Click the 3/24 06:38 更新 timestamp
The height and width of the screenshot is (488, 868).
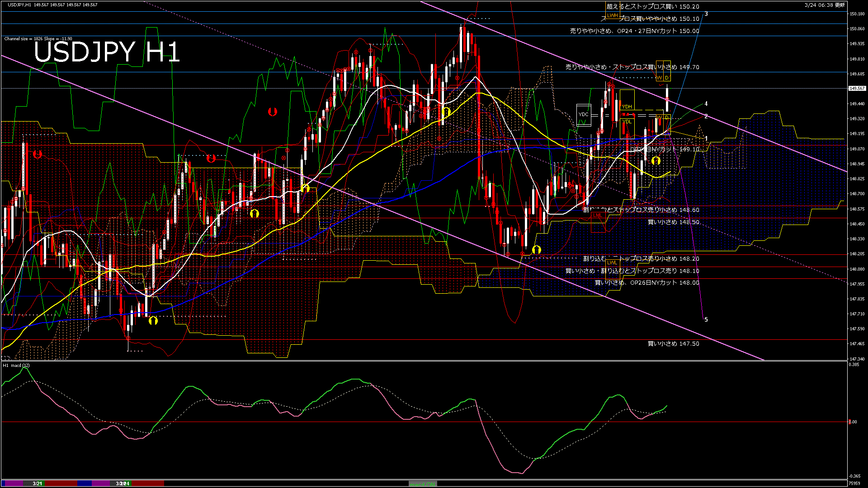(825, 5)
